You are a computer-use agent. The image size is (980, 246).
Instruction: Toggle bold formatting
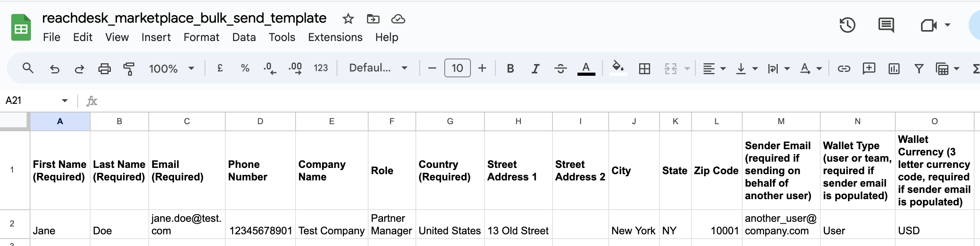point(510,69)
